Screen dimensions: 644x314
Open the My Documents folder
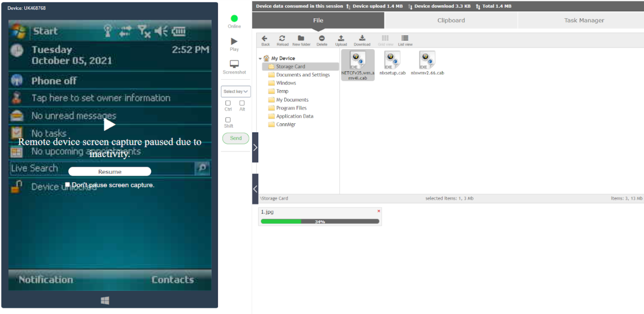click(x=292, y=100)
